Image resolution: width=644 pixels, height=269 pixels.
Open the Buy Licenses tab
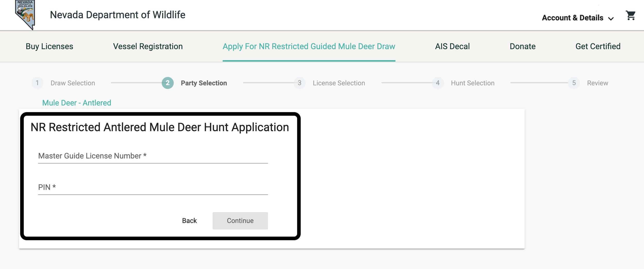tap(49, 47)
